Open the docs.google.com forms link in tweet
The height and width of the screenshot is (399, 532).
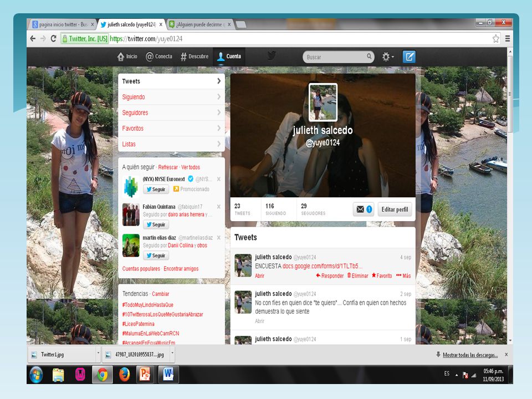[323, 266]
